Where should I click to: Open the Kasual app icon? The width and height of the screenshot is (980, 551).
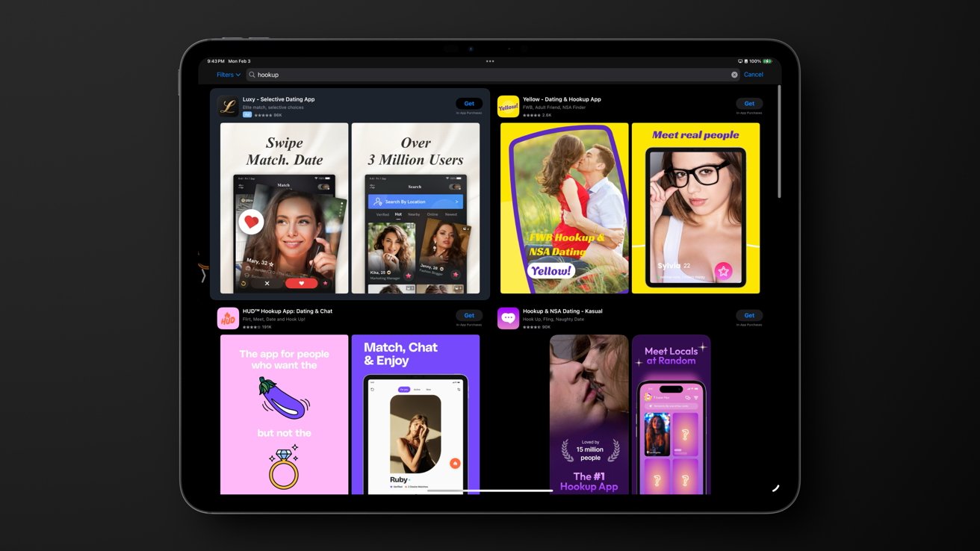point(508,318)
